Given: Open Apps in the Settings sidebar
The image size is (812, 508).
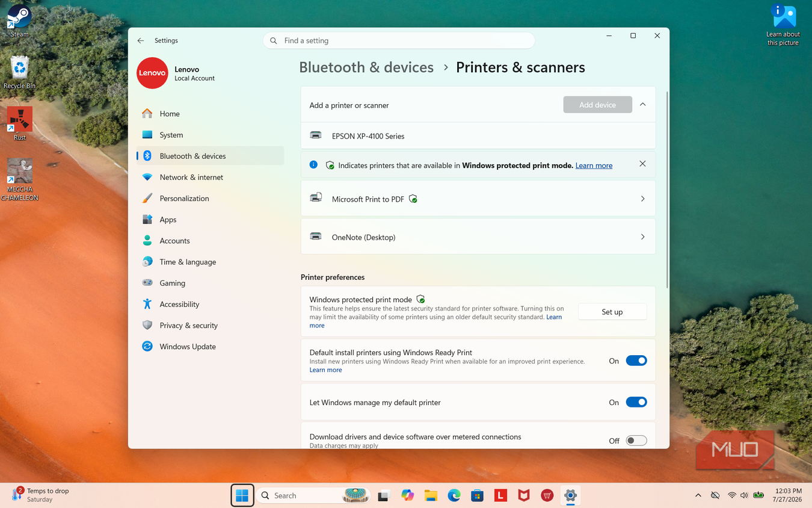Looking at the screenshot, I should point(210,220).
